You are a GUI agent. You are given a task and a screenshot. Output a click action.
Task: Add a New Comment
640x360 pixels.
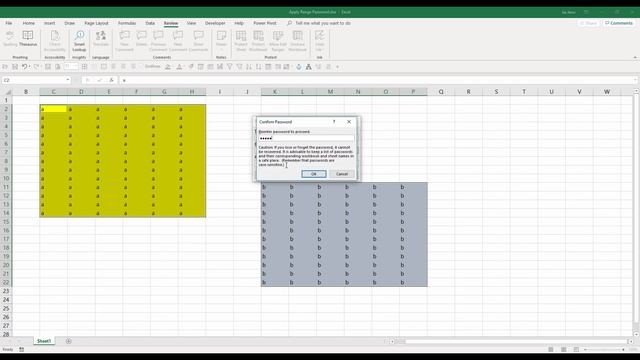pos(124,41)
